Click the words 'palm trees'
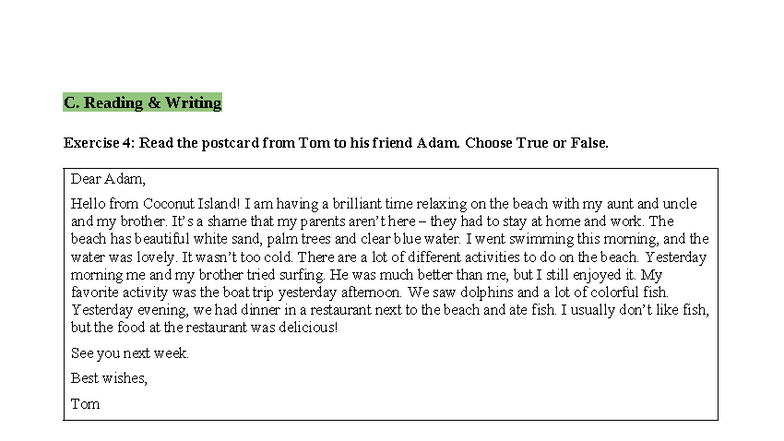 [x=298, y=239]
